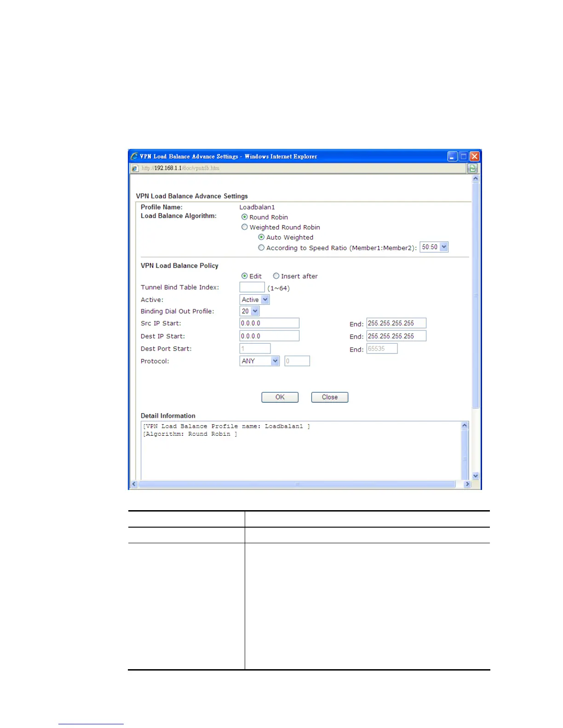Click the horizontal scrollbar right arrow
The image size is (563, 728).
pos(468,484)
